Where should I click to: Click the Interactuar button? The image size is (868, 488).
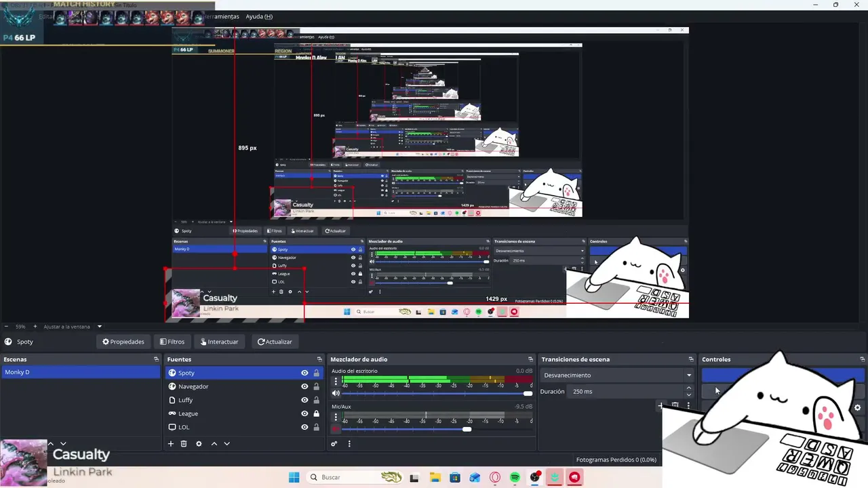click(x=219, y=342)
